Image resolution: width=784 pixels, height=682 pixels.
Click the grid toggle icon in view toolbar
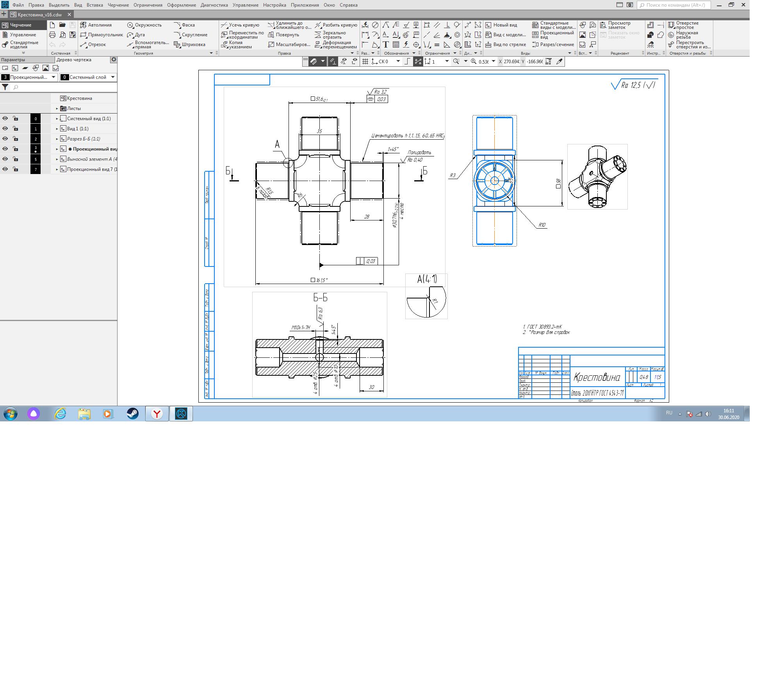365,61
